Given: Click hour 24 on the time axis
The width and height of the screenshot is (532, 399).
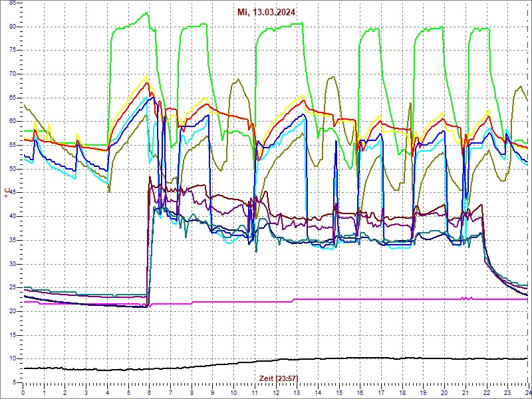Looking at the screenshot, I should pos(527,392).
